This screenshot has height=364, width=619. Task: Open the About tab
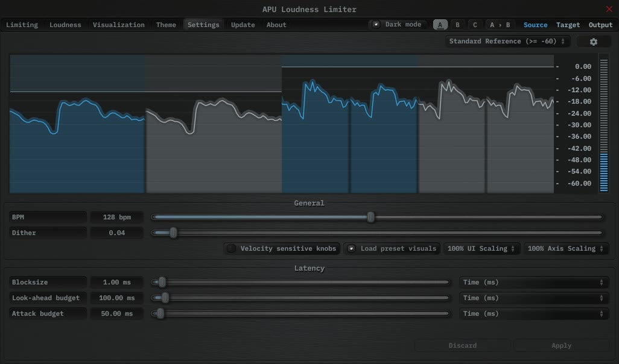point(276,25)
